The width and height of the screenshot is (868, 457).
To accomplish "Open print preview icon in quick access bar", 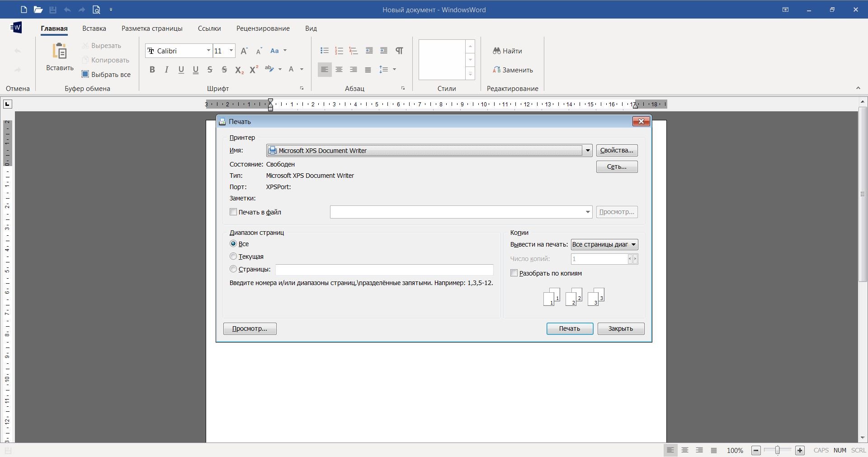I will click(96, 10).
